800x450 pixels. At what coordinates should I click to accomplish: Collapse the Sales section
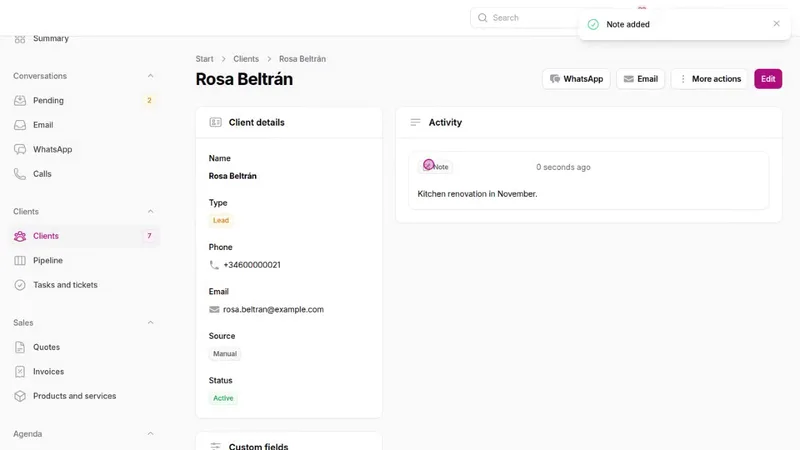[150, 323]
